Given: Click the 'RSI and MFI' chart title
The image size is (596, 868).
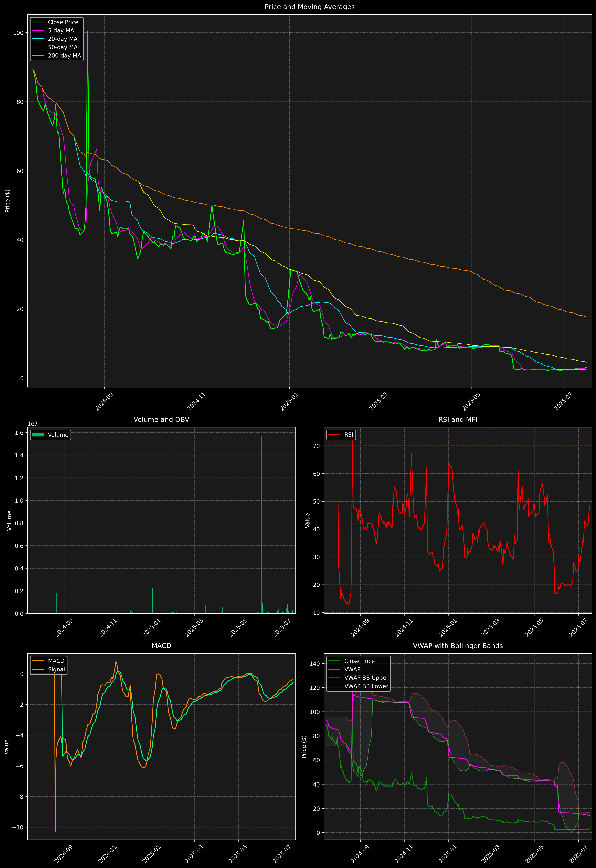Looking at the screenshot, I should [x=458, y=419].
